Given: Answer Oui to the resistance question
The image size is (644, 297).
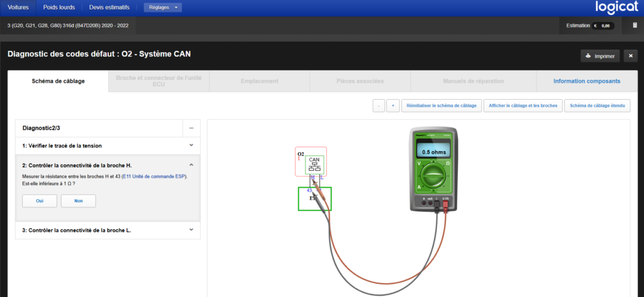Looking at the screenshot, I should (40, 201).
